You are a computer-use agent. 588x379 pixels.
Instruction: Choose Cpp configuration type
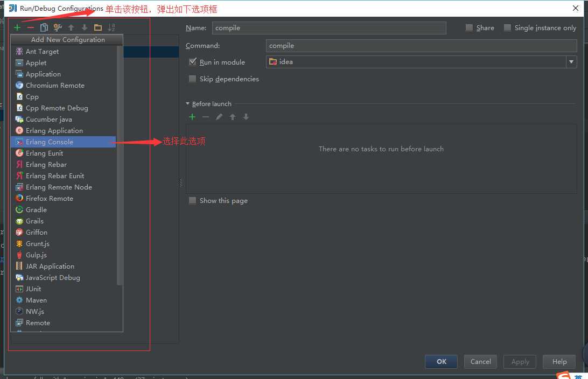(64, 96)
